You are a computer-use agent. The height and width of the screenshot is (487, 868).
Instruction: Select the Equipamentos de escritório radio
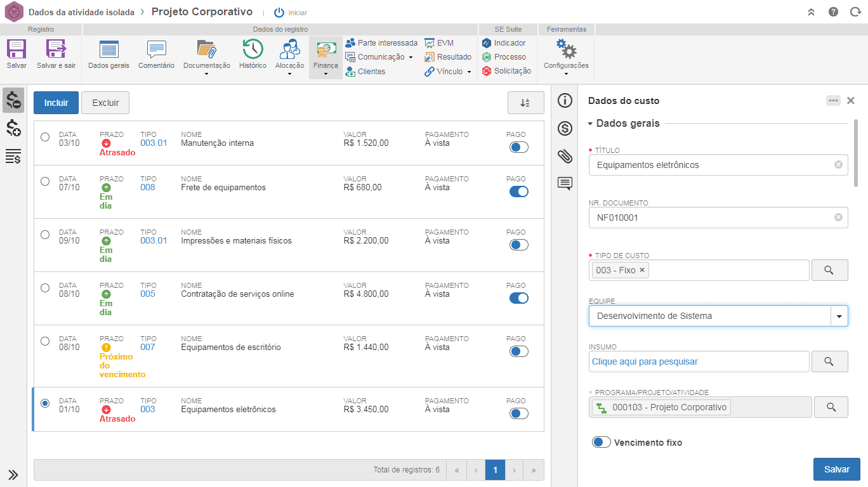coord(45,341)
